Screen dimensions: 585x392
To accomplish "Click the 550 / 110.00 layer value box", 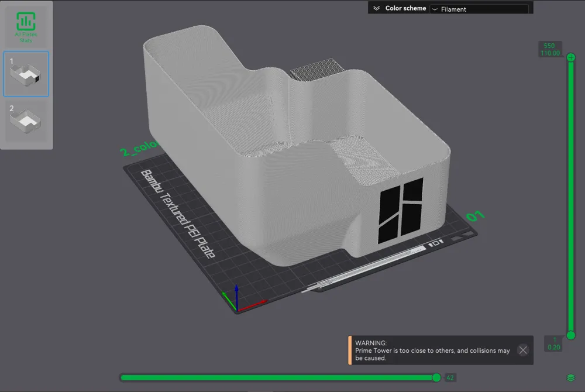I will pyautogui.click(x=550, y=49).
